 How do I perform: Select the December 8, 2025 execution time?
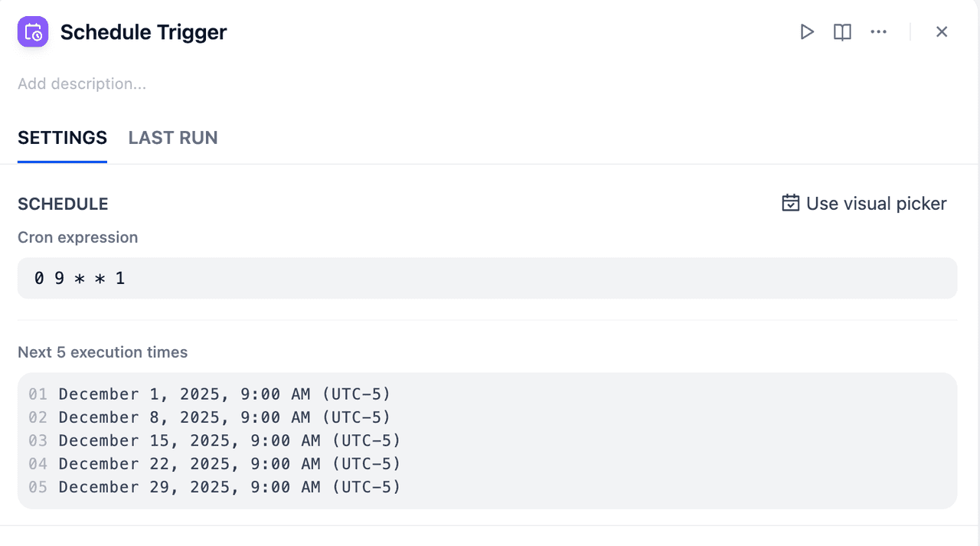coord(224,417)
